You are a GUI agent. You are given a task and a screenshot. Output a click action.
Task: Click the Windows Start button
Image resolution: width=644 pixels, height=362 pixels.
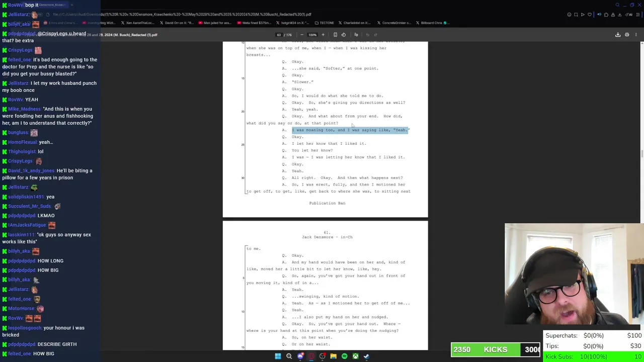tap(278, 356)
